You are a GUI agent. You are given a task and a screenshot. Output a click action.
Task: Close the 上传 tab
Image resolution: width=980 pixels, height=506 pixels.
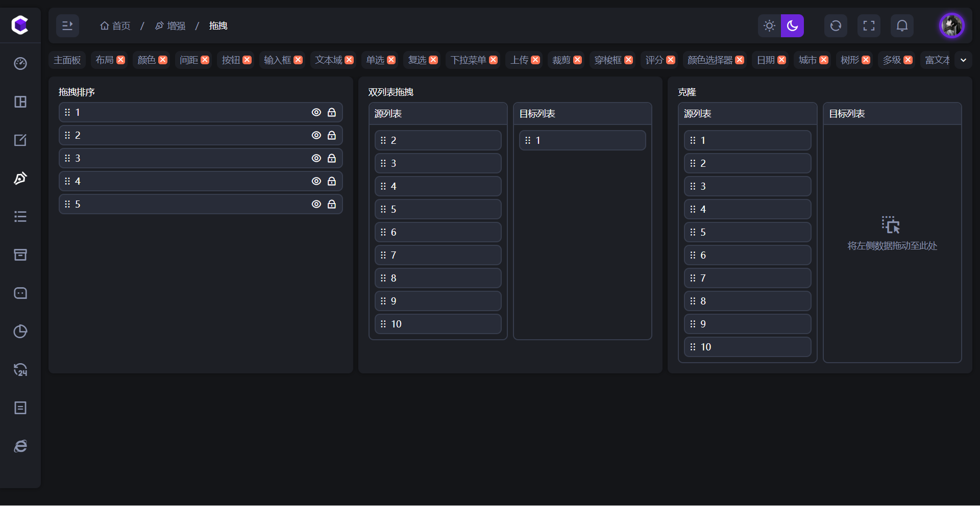click(x=535, y=60)
